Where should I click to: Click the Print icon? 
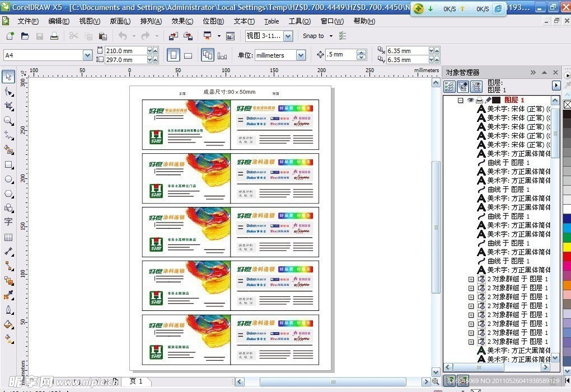[x=54, y=36]
